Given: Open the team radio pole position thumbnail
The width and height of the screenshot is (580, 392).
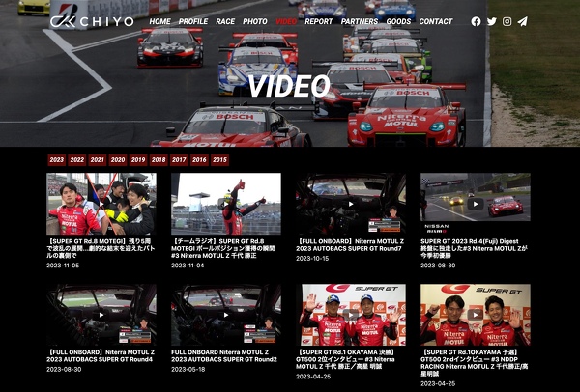Looking at the screenshot, I should pos(226,204).
